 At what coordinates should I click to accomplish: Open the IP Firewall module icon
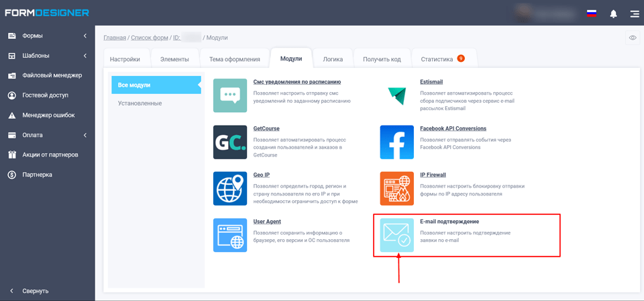pyautogui.click(x=396, y=188)
